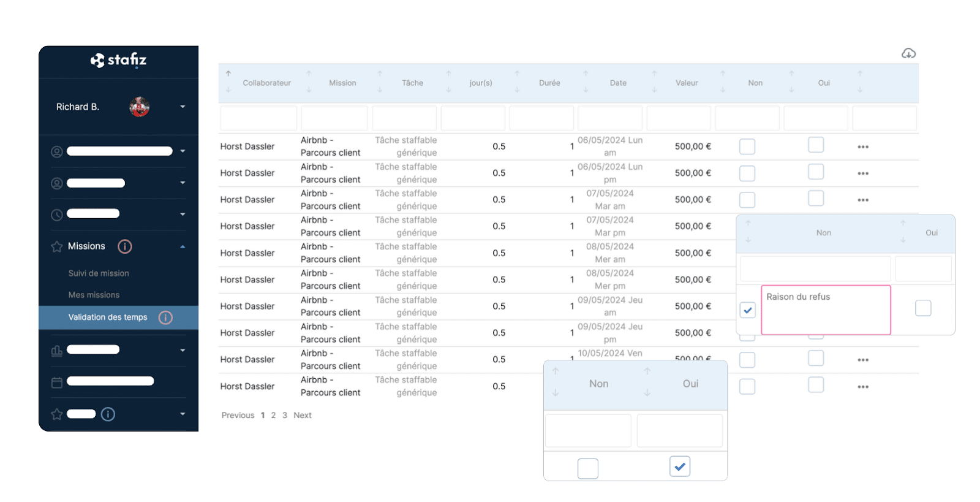The width and height of the screenshot is (980, 502).
Task: Expand the chart section dropdown arrow
Action: point(183,351)
